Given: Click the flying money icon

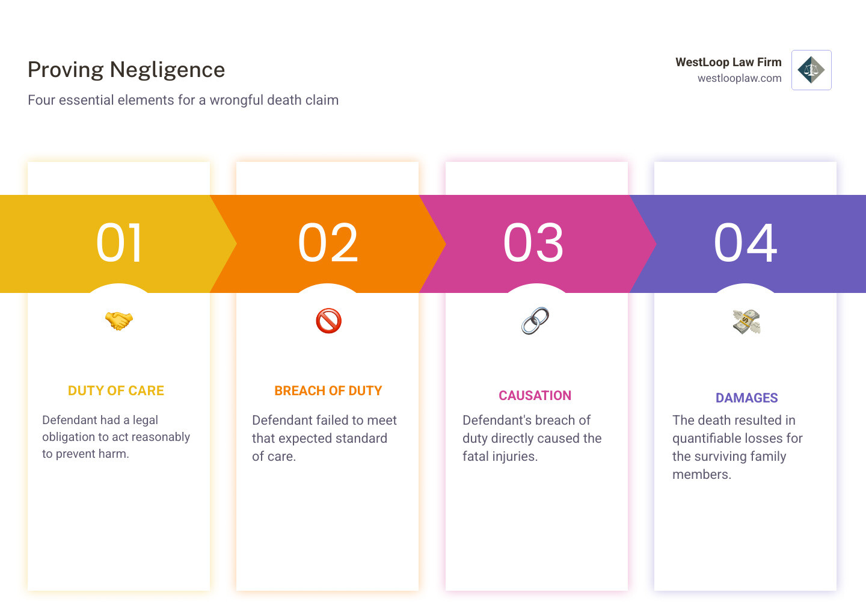Looking at the screenshot, I should tap(746, 322).
